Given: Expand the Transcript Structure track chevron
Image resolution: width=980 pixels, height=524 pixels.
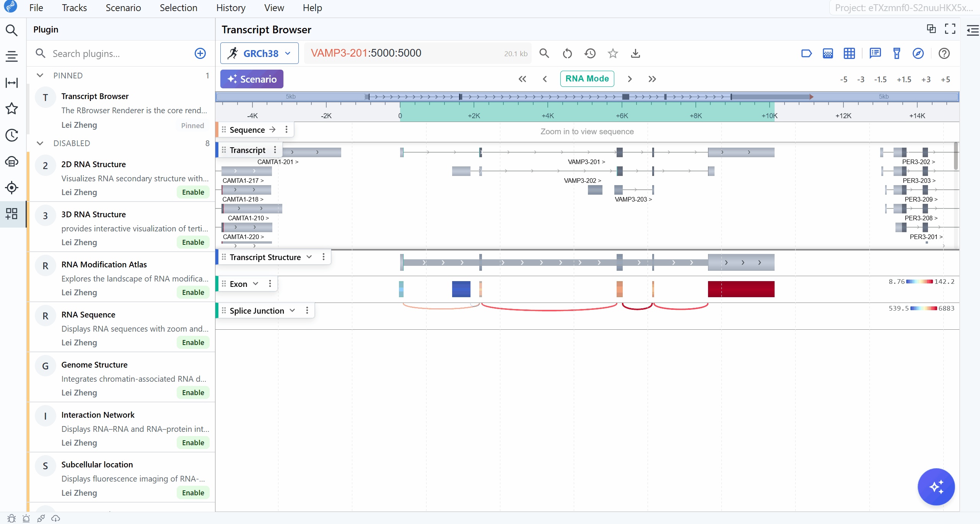Looking at the screenshot, I should coord(309,257).
